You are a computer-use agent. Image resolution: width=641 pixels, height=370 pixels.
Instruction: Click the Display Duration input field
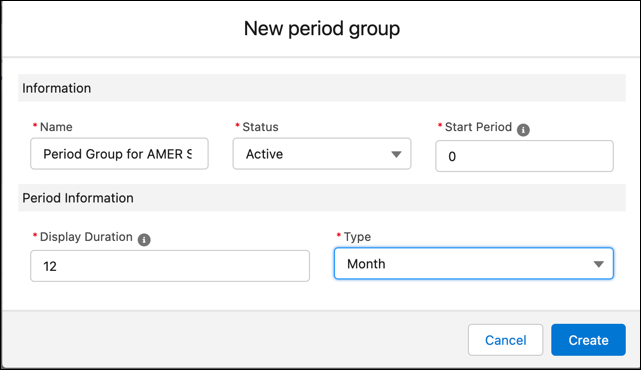point(170,266)
